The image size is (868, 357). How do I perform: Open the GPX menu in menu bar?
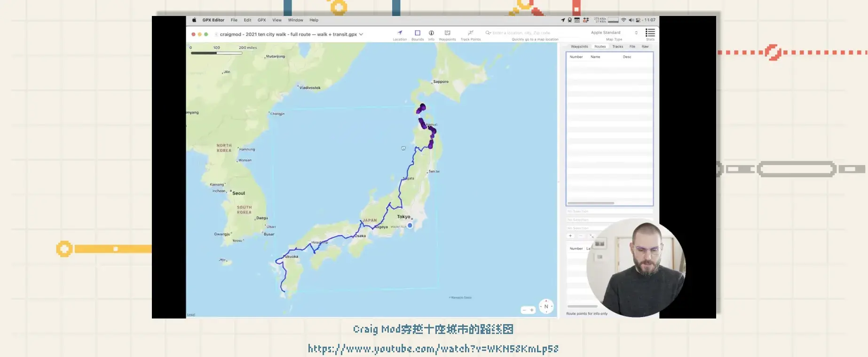tap(261, 20)
